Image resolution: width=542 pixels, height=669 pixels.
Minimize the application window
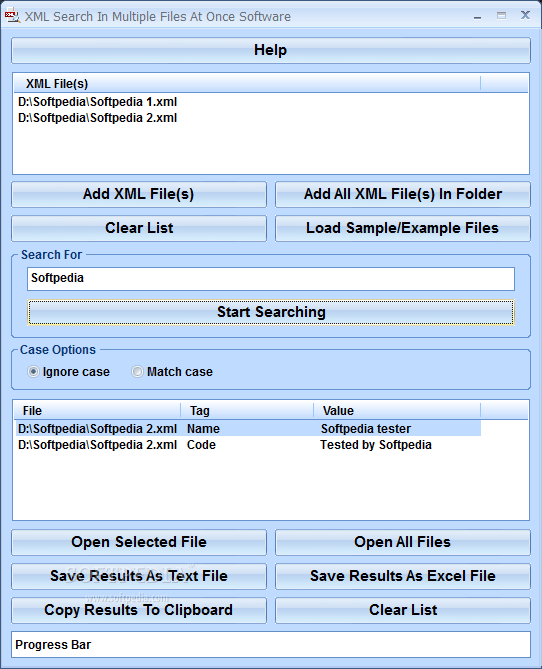pos(478,16)
